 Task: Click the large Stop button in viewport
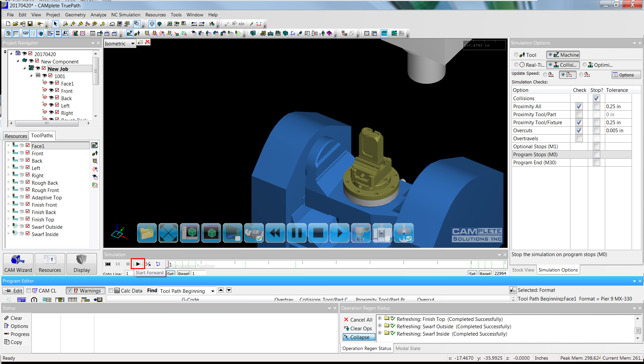point(318,233)
